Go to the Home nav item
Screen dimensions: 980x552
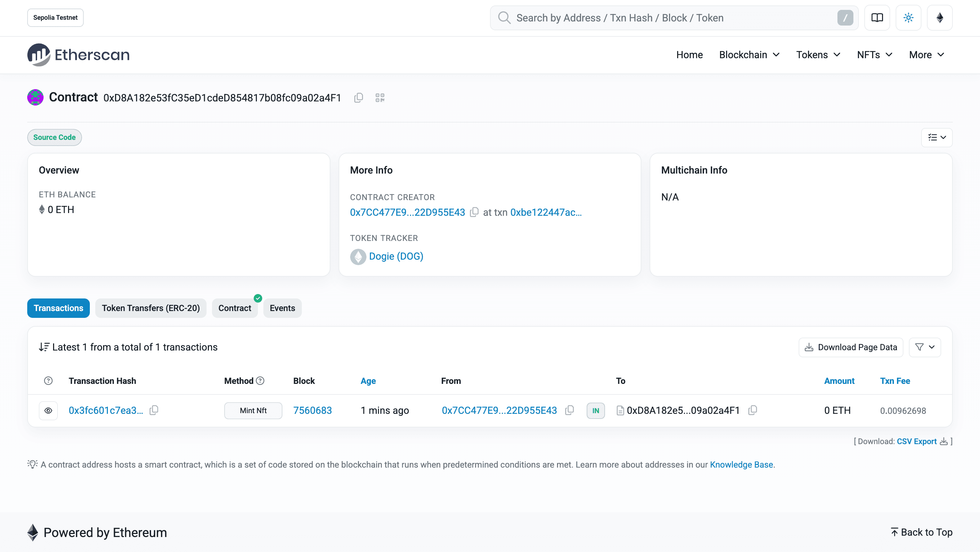[689, 55]
